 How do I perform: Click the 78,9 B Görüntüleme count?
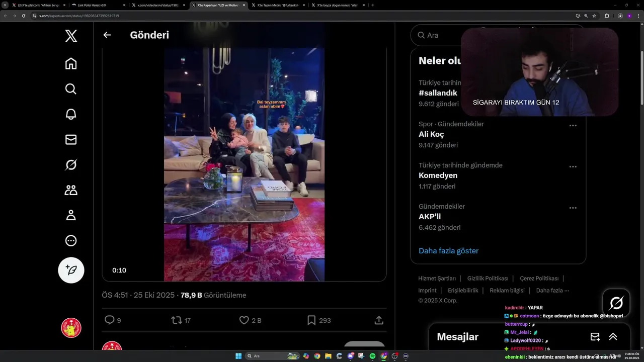click(213, 295)
